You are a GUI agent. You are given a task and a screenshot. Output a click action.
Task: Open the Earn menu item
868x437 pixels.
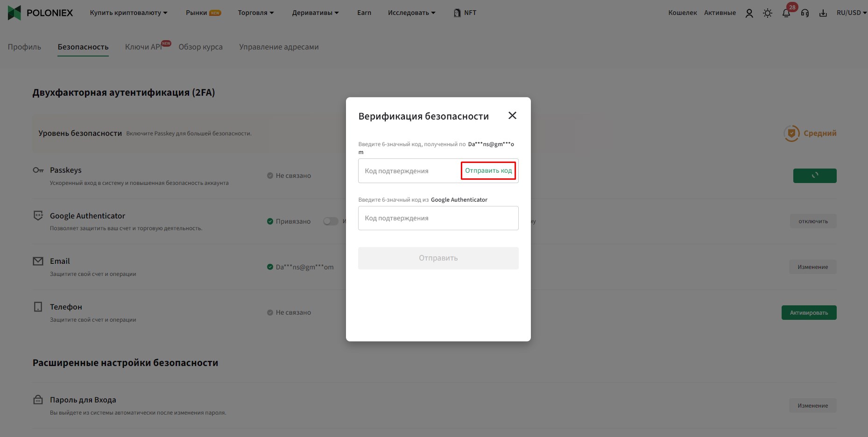[x=364, y=13]
